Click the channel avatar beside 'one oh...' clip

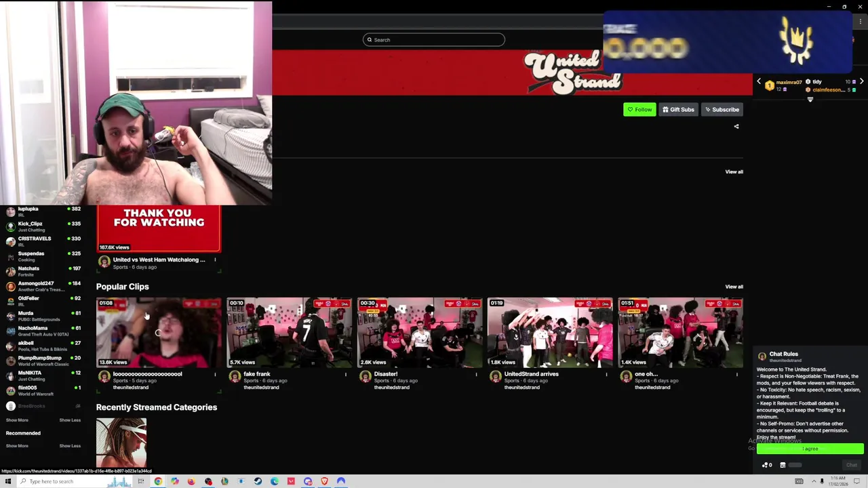coord(626,377)
